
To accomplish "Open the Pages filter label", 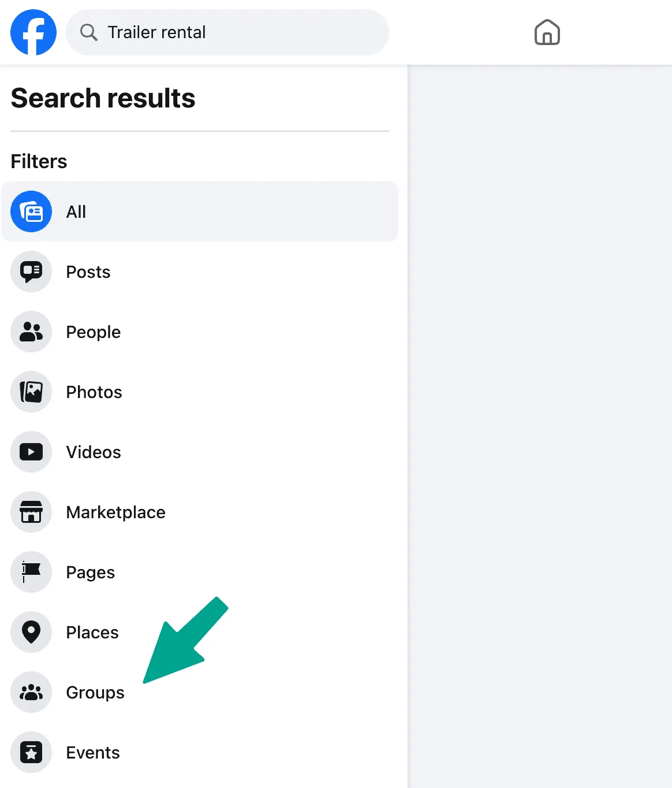I will [x=90, y=573].
